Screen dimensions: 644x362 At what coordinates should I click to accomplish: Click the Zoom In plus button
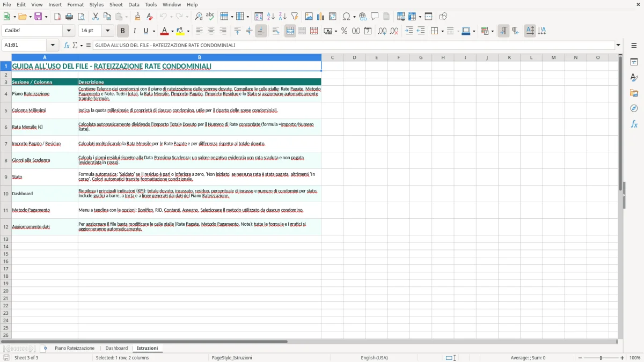[623, 358]
